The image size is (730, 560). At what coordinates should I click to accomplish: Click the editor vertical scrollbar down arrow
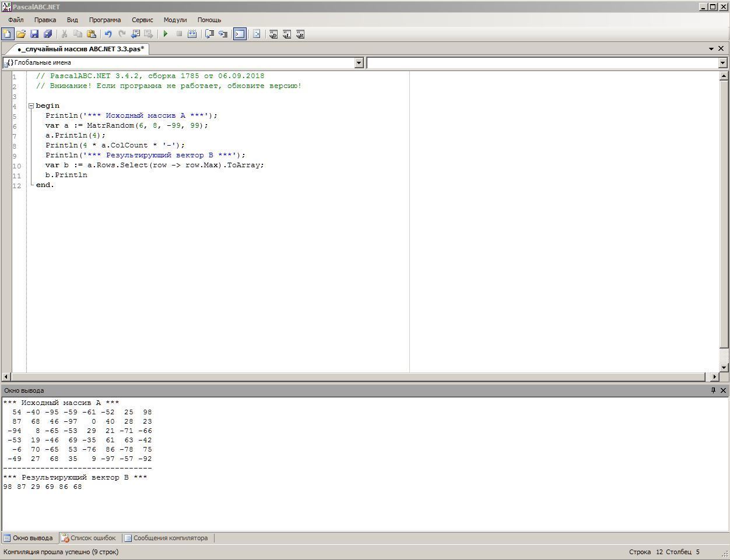click(724, 367)
